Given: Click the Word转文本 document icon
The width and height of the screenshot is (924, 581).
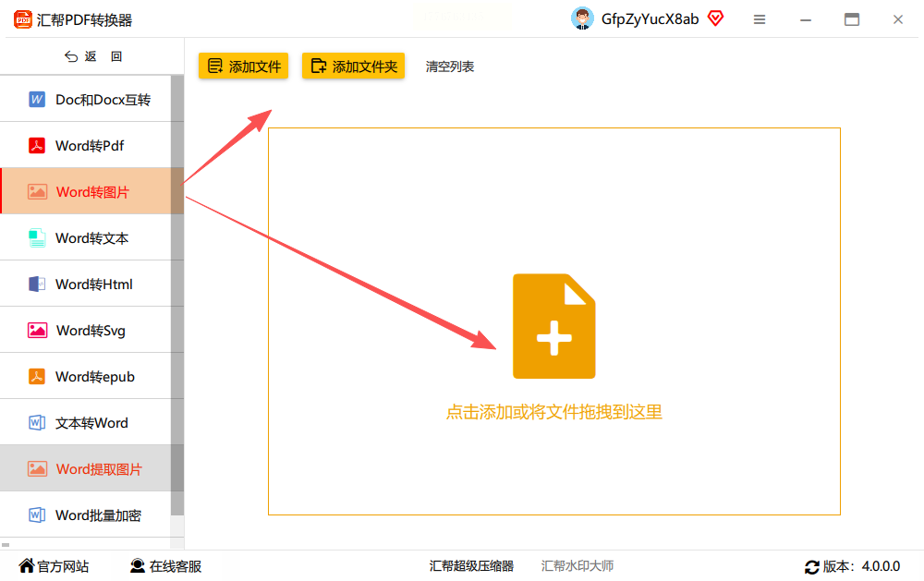Looking at the screenshot, I should 37,238.
